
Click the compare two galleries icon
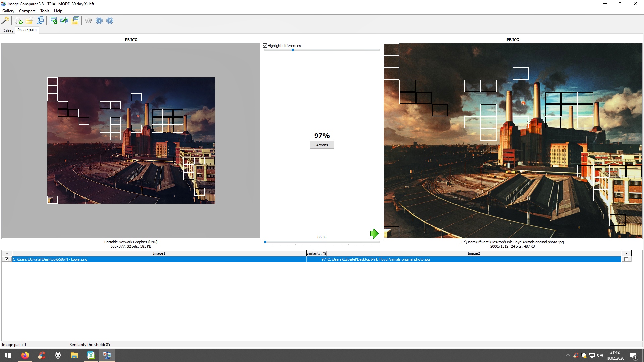(x=64, y=21)
